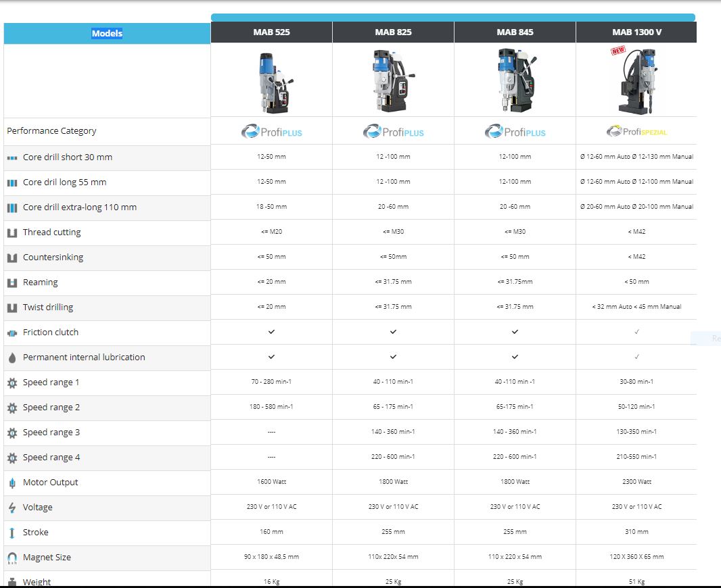
Task: Click the Core drill short 30 mm icon
Action: (12, 158)
